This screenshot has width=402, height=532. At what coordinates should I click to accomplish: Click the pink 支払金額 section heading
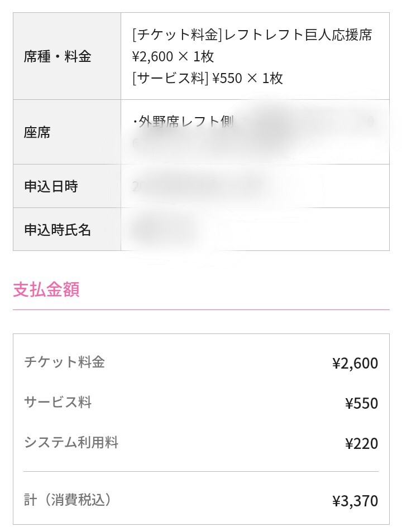coord(46,289)
